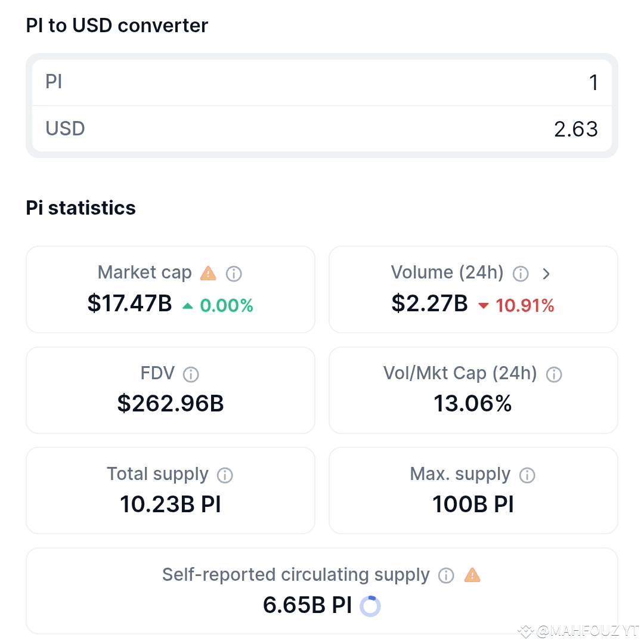This screenshot has width=644, height=644.
Task: Click the Market cap label text
Action: 144,273
